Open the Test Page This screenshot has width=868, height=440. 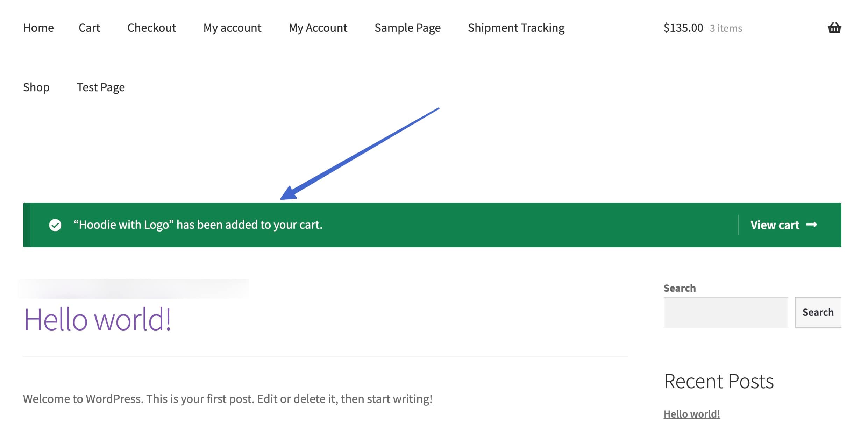[x=100, y=87]
